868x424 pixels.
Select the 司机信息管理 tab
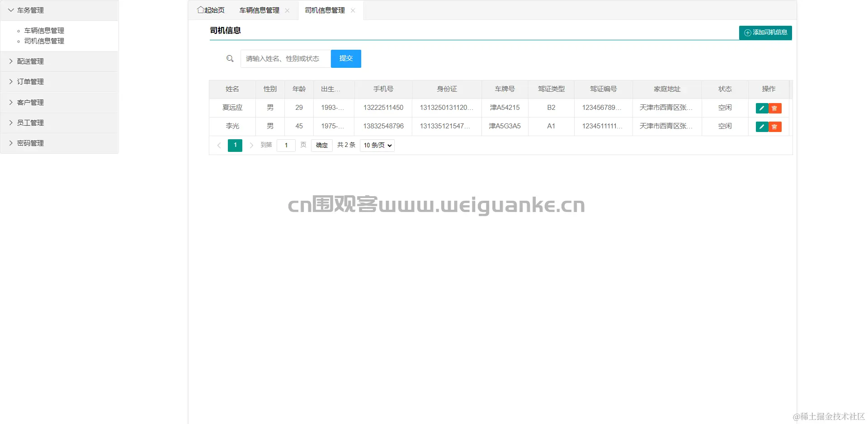[325, 10]
